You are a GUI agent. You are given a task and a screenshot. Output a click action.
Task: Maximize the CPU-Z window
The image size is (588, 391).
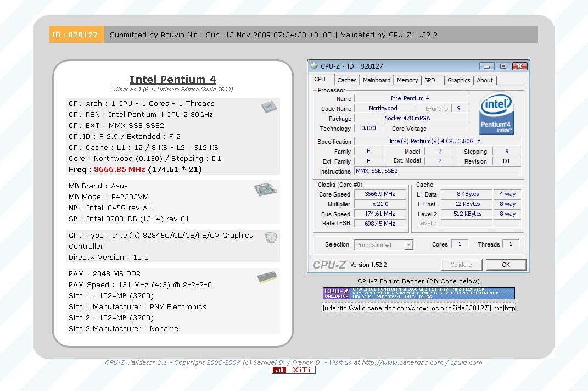point(503,66)
